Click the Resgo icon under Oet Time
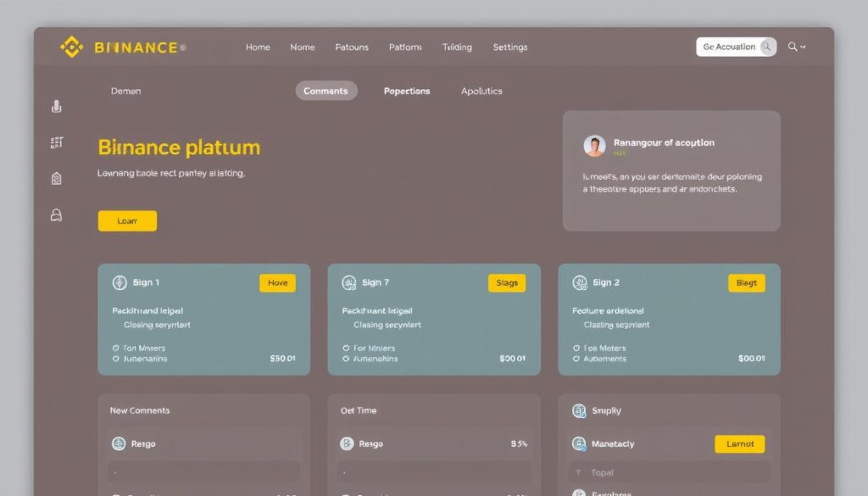 coord(347,443)
